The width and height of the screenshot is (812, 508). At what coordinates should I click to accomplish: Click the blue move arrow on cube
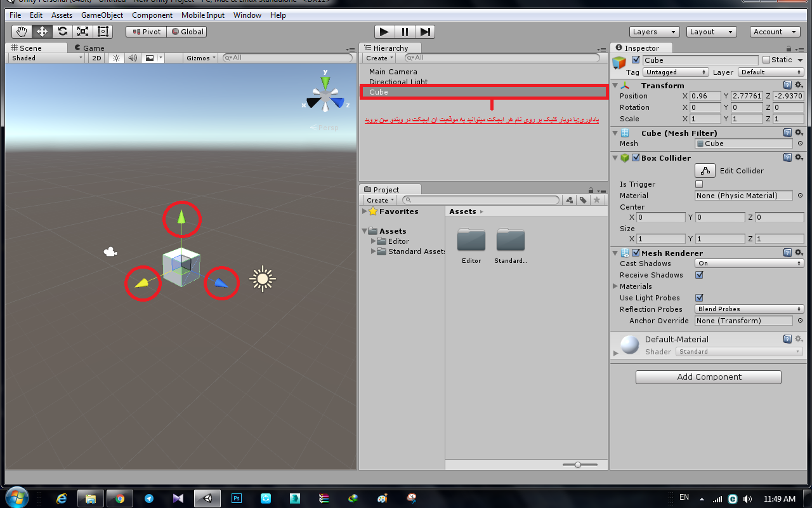220,283
